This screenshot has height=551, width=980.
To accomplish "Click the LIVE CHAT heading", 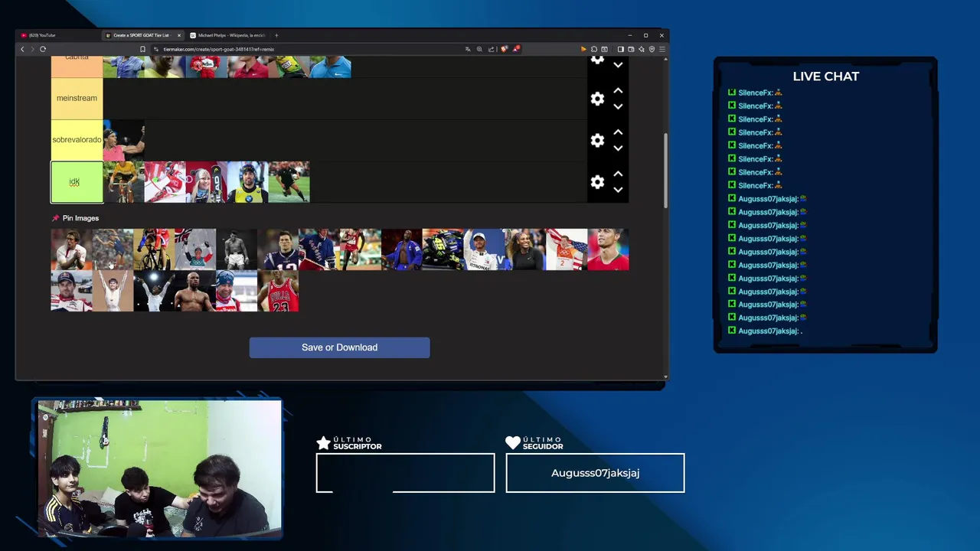I will [825, 77].
